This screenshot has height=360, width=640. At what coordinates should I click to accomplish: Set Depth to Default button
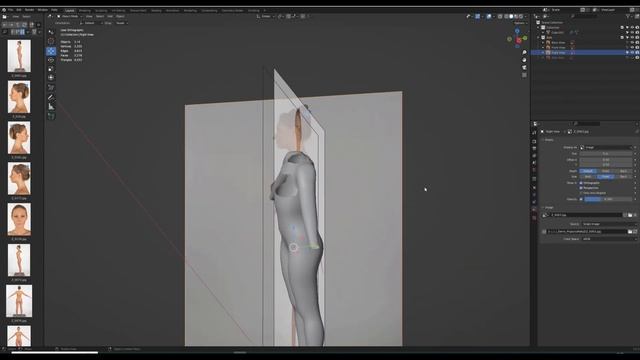[x=588, y=171]
